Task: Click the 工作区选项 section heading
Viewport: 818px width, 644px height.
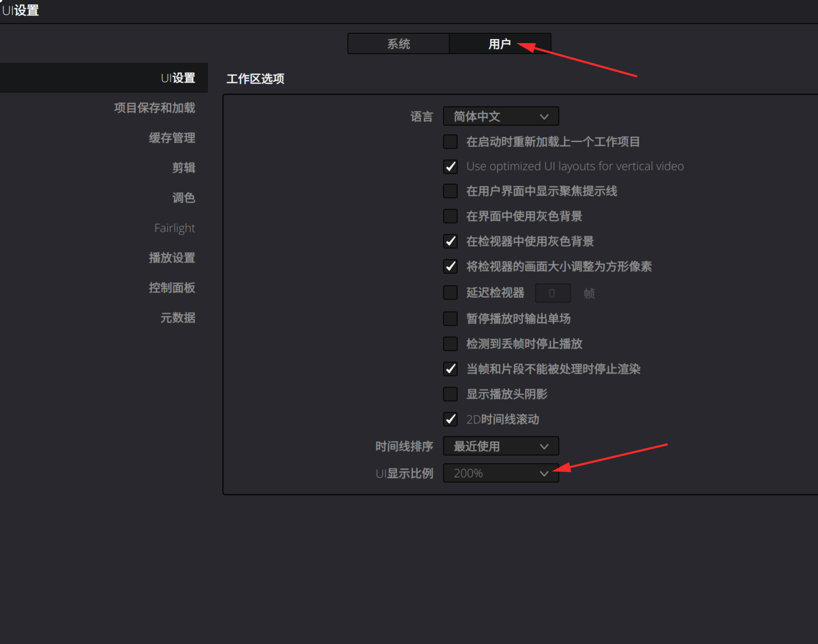Action: [x=256, y=79]
